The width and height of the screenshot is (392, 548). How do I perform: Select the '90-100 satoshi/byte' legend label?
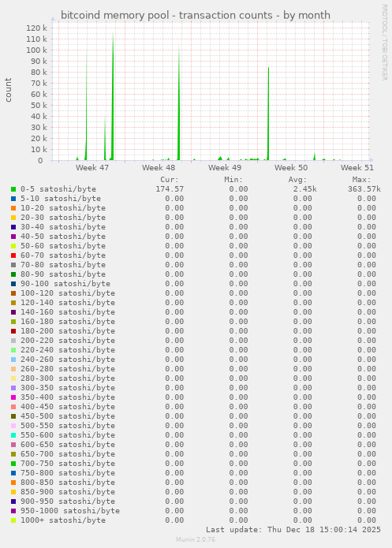tap(65, 283)
